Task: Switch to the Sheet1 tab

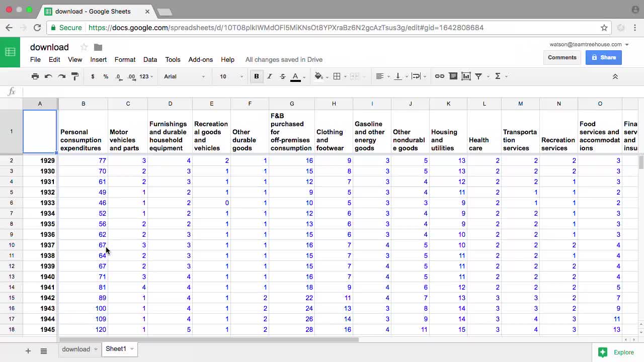Action: (x=116, y=348)
